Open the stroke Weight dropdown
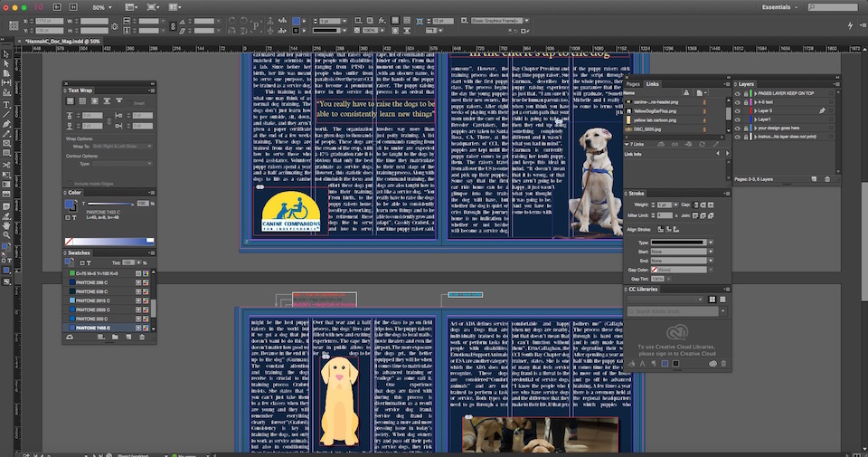This screenshot has width=868, height=457. (x=675, y=205)
